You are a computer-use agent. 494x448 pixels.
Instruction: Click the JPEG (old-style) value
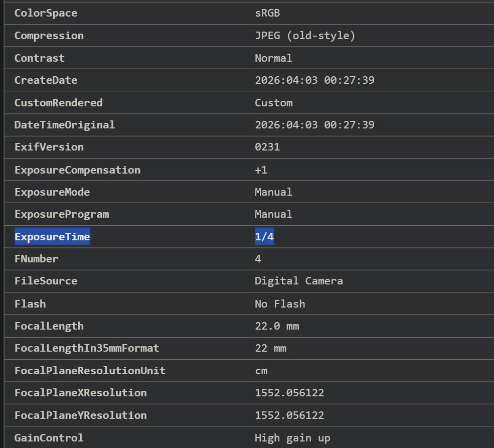tap(305, 36)
